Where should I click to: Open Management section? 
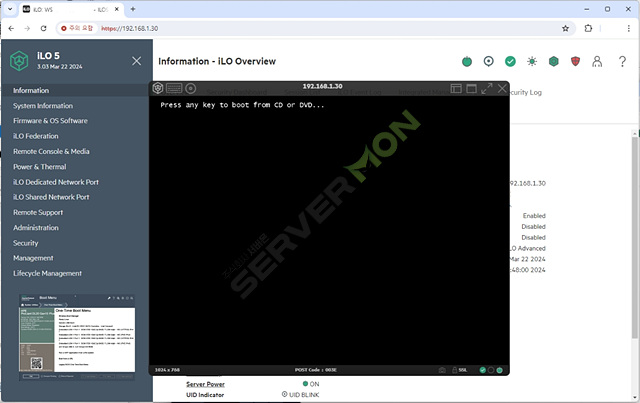(x=33, y=258)
